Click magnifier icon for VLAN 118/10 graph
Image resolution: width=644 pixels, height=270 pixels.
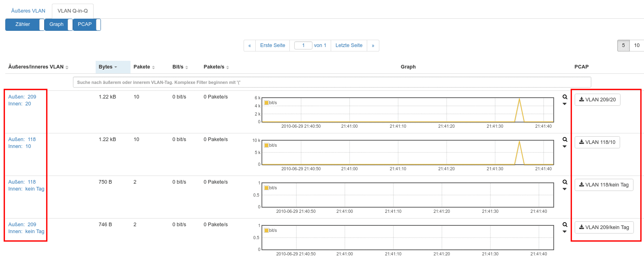click(x=565, y=139)
